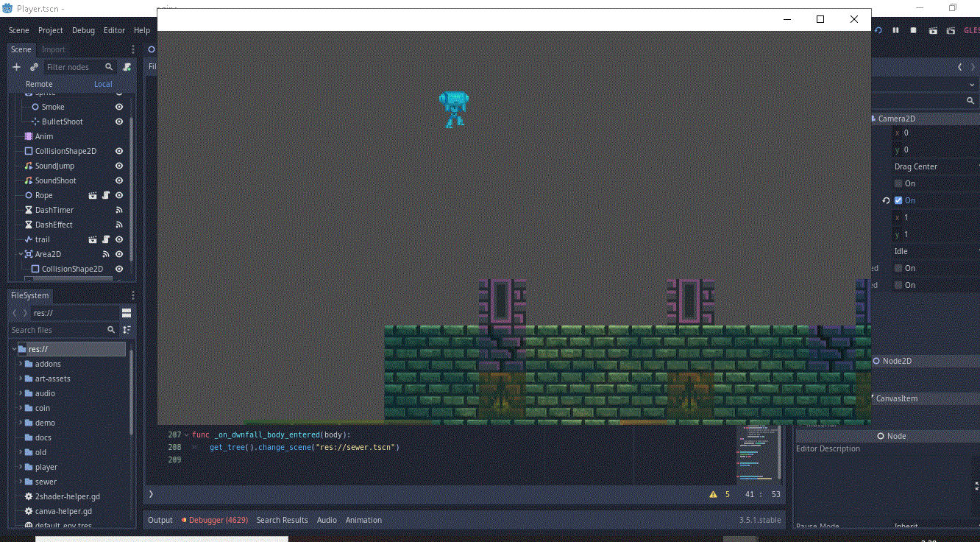The height and width of the screenshot is (542, 980).
Task: Open the Animation bottom panel
Action: point(363,520)
